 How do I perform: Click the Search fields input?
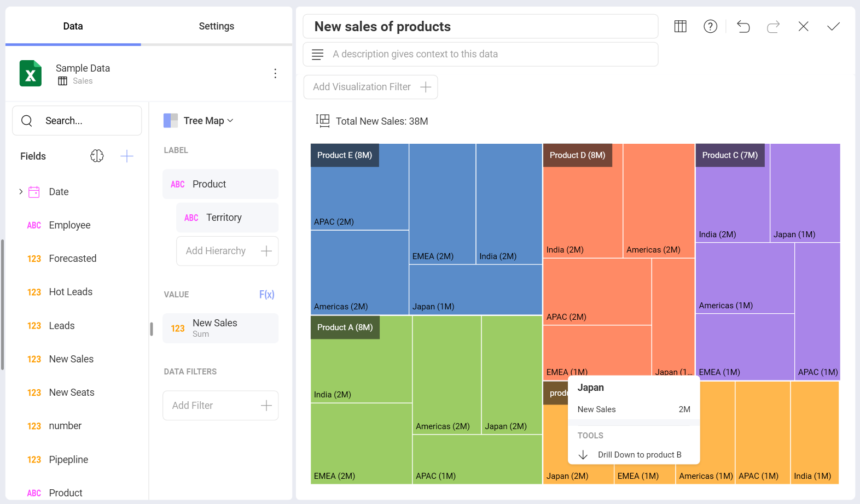[x=77, y=120]
